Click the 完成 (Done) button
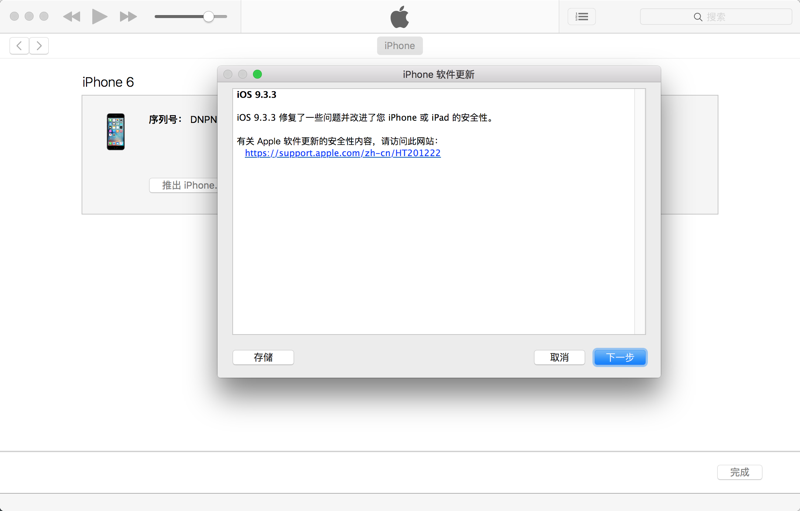This screenshot has width=800, height=511. (x=740, y=472)
